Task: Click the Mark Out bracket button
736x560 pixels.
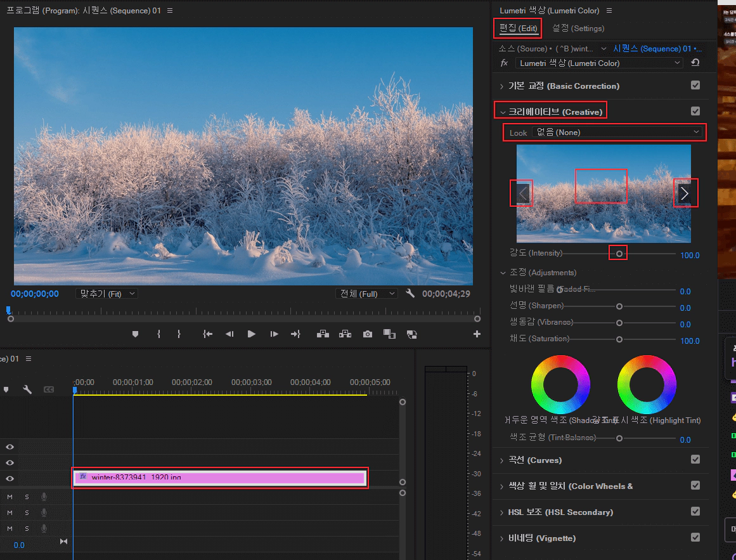Action: click(179, 334)
